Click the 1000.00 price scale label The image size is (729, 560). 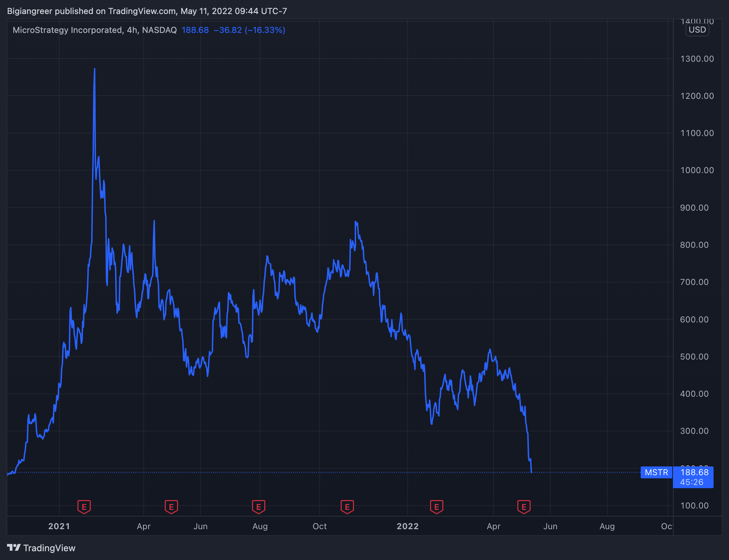tap(697, 170)
